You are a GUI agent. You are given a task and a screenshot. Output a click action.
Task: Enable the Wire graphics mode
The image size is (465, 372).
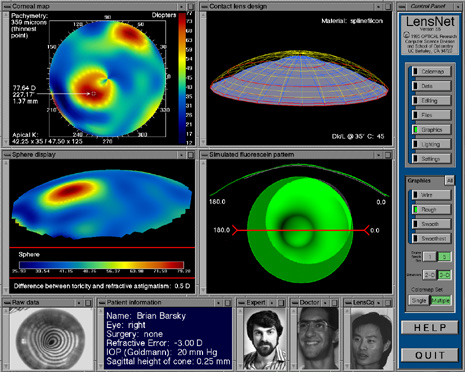[432, 195]
